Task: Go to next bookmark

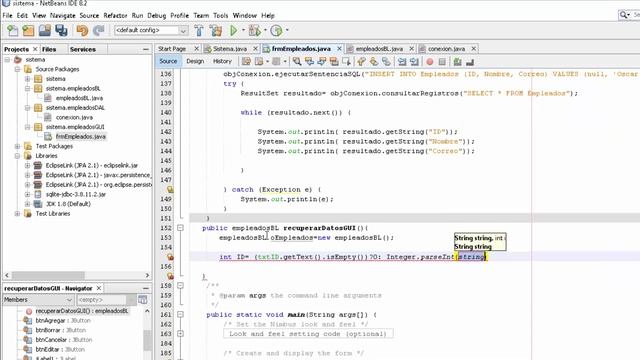Action: click(374, 62)
